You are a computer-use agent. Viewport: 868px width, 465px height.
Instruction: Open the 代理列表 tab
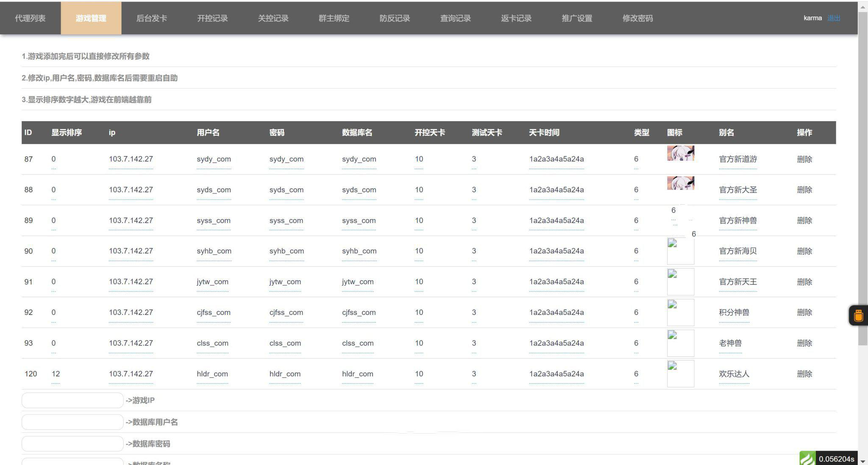(30, 18)
